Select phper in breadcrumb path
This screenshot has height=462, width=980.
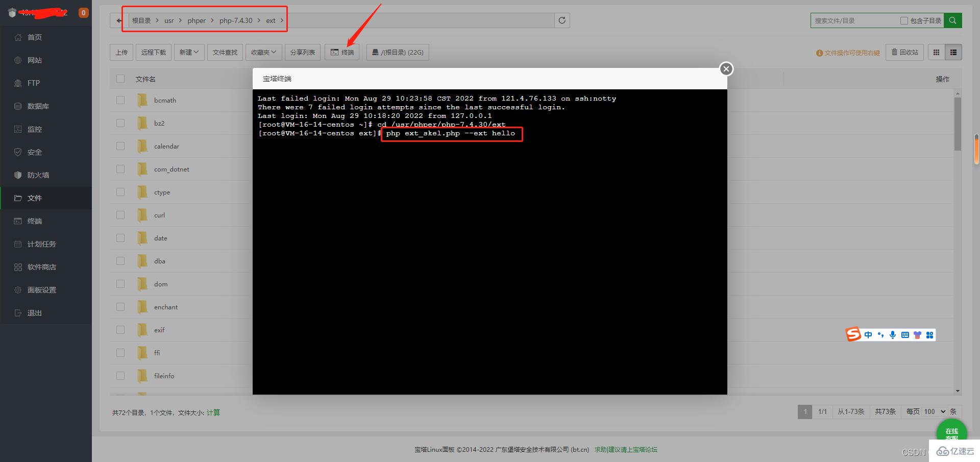[x=197, y=20]
